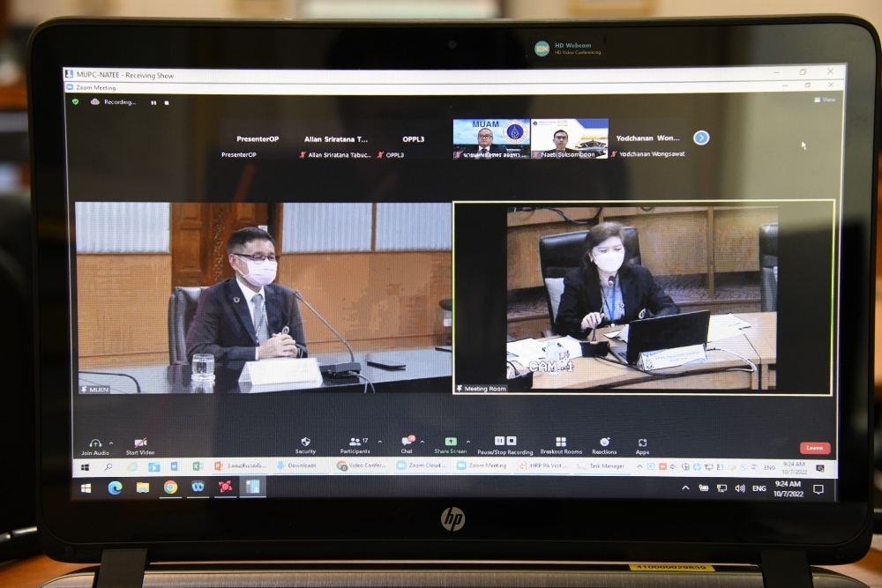
Task: Expand the caret next to Participants
Action: tap(380, 442)
